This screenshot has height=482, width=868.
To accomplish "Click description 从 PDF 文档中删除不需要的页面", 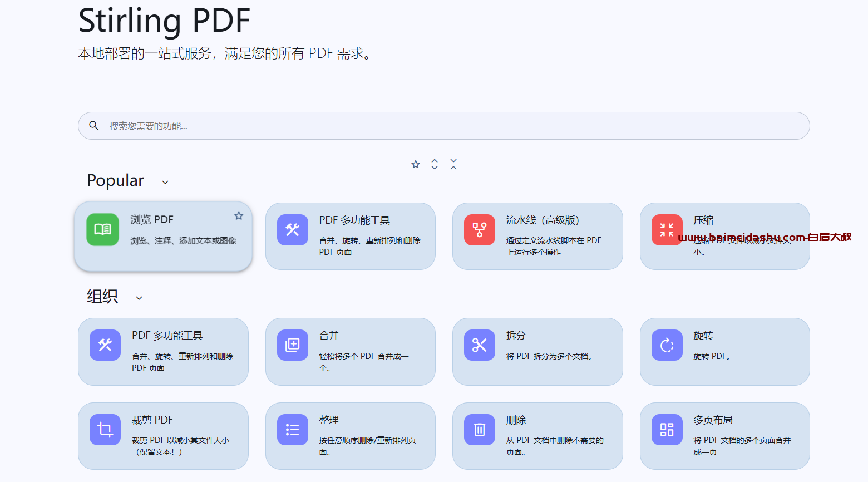I will pos(555,446).
